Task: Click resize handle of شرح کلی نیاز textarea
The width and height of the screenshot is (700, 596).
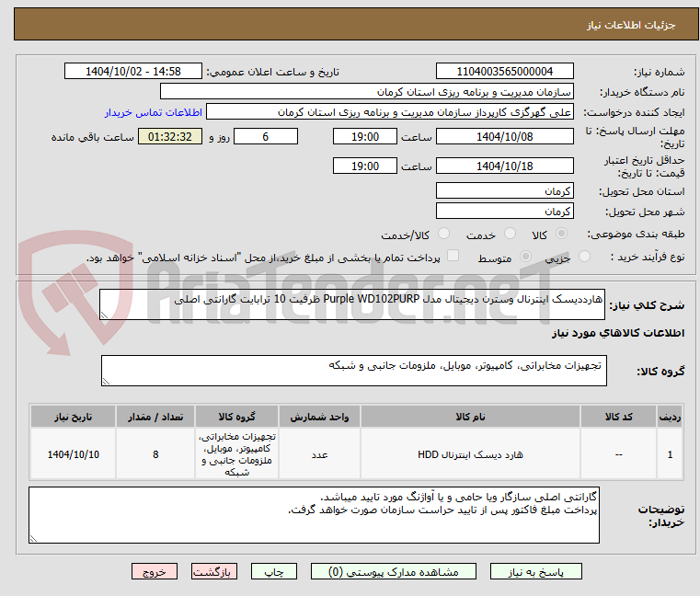Action: pos(104,315)
